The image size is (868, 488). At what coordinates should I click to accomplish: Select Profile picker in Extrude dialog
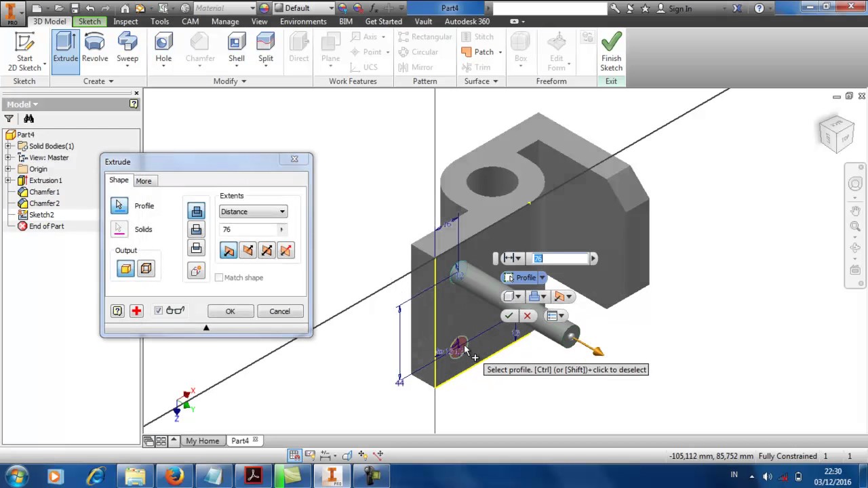(x=119, y=205)
